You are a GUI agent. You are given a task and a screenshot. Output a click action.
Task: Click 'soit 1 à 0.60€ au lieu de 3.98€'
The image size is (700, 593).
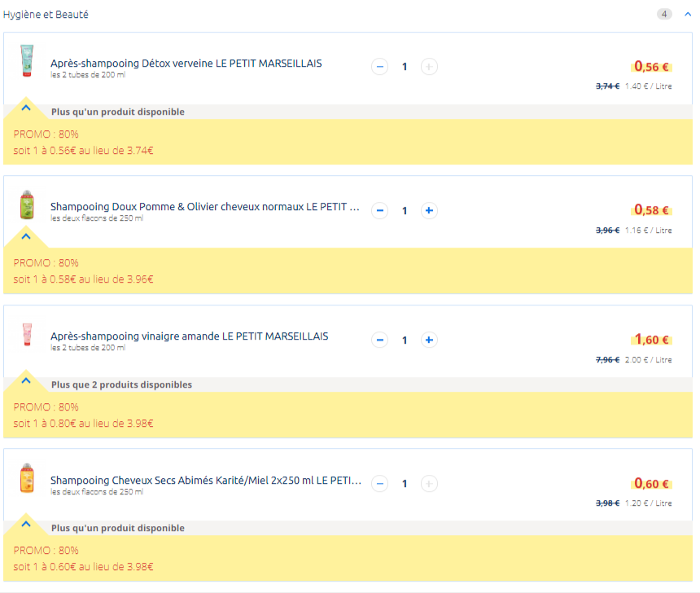coord(84,567)
